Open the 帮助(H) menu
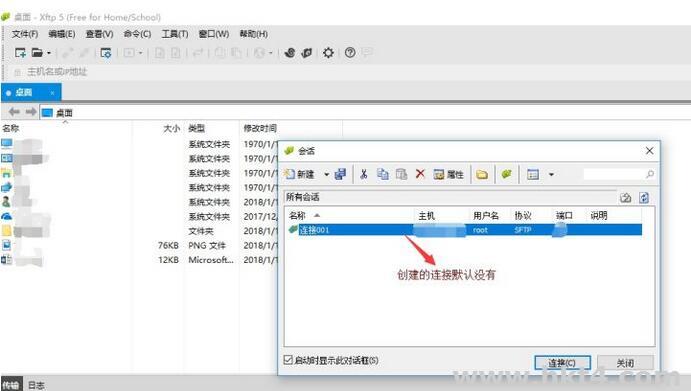Viewport: 691px width, 391px height. coord(253,34)
